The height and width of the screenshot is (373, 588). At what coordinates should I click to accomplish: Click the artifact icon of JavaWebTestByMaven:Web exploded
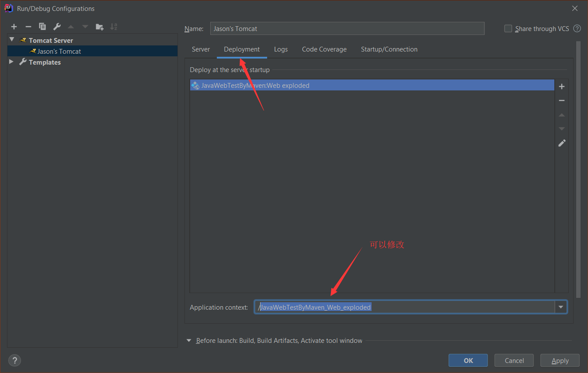click(x=195, y=85)
